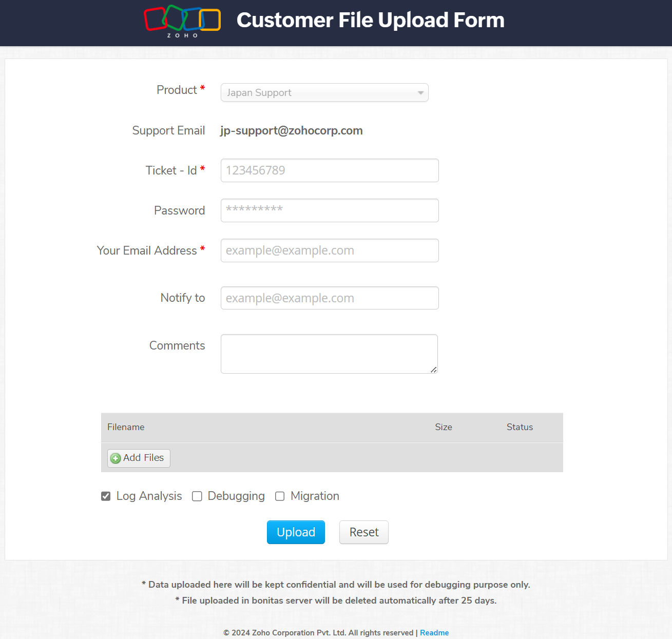Image resolution: width=672 pixels, height=639 pixels.
Task: Focus the Ticket - Id input field
Action: (x=330, y=170)
